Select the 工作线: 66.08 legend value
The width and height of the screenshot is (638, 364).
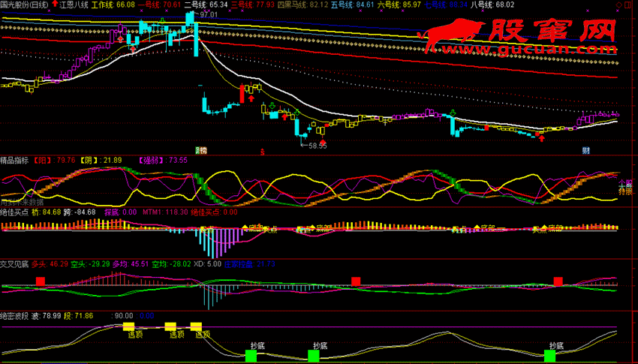(x=113, y=5)
